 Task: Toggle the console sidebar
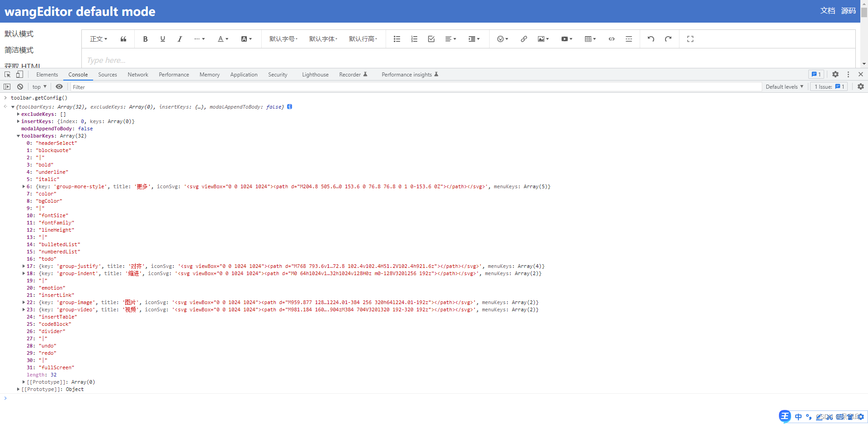pyautogui.click(x=7, y=87)
